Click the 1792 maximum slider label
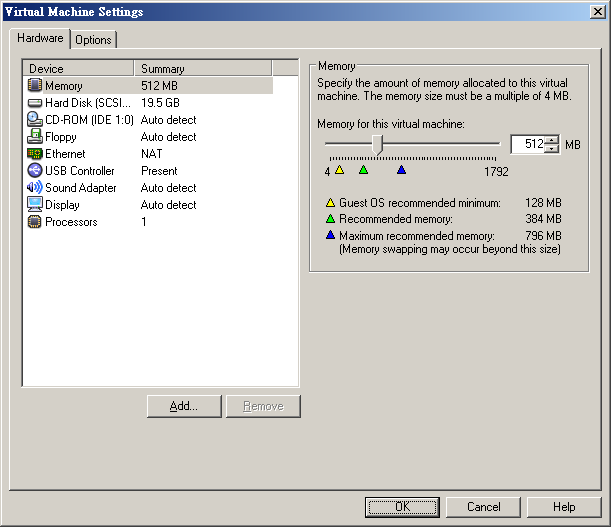Screen dimensions: 611x527 496,172
